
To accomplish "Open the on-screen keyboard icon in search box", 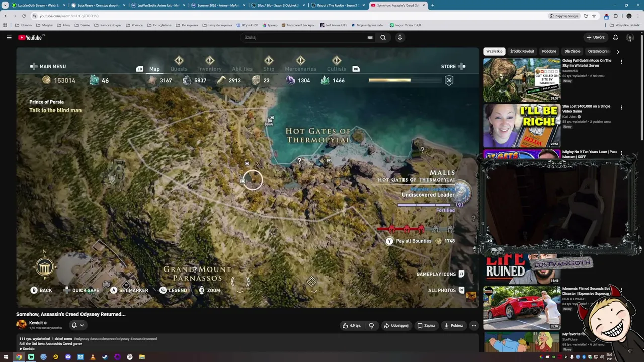I will [370, 37].
